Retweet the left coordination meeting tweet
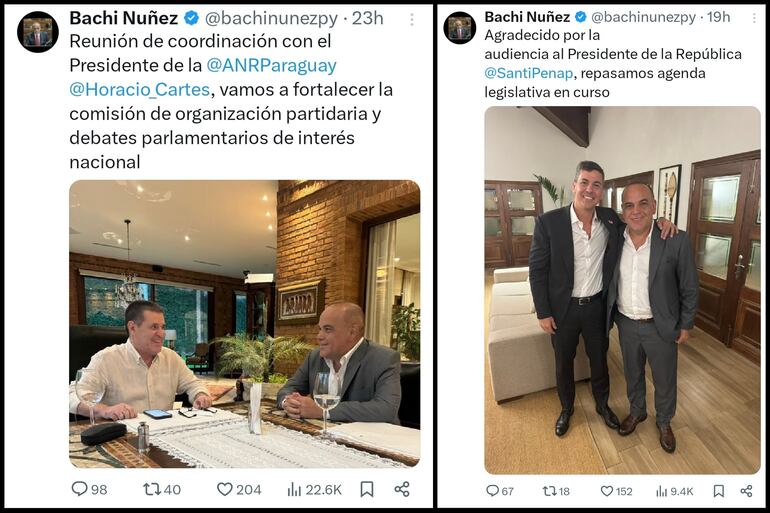 click(x=152, y=489)
